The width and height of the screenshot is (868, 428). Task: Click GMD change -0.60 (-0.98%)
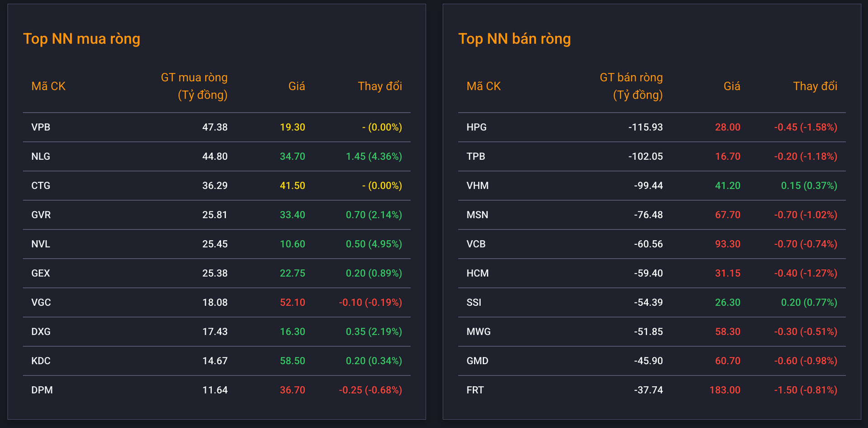click(x=806, y=361)
